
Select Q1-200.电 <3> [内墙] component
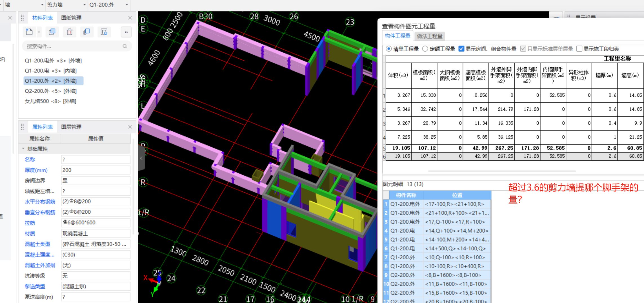tap(51, 71)
